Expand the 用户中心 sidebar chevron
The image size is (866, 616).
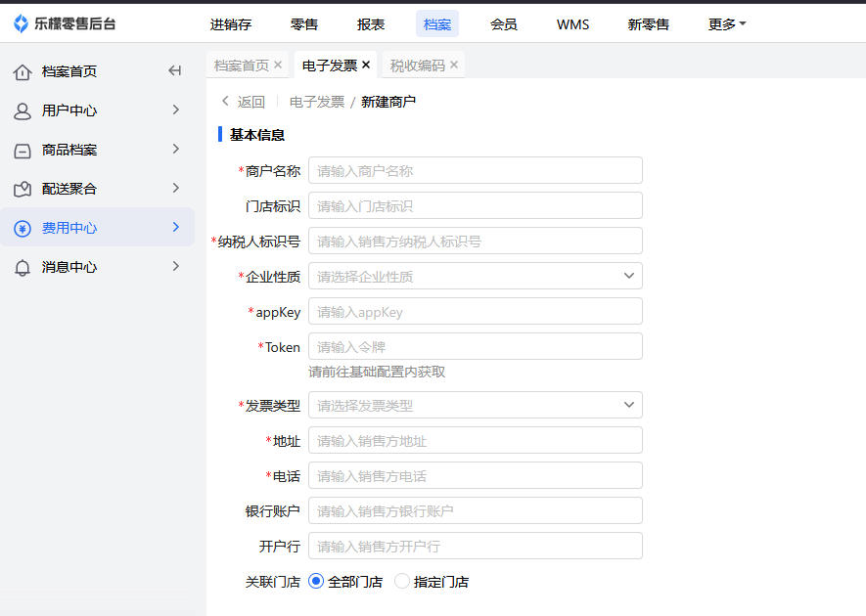click(x=176, y=110)
